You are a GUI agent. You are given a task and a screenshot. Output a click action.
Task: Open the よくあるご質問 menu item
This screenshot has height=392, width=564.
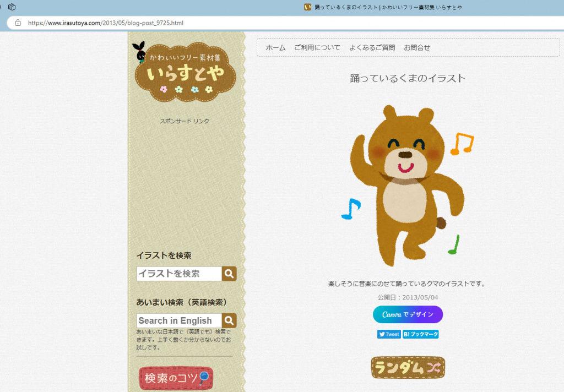pos(372,47)
